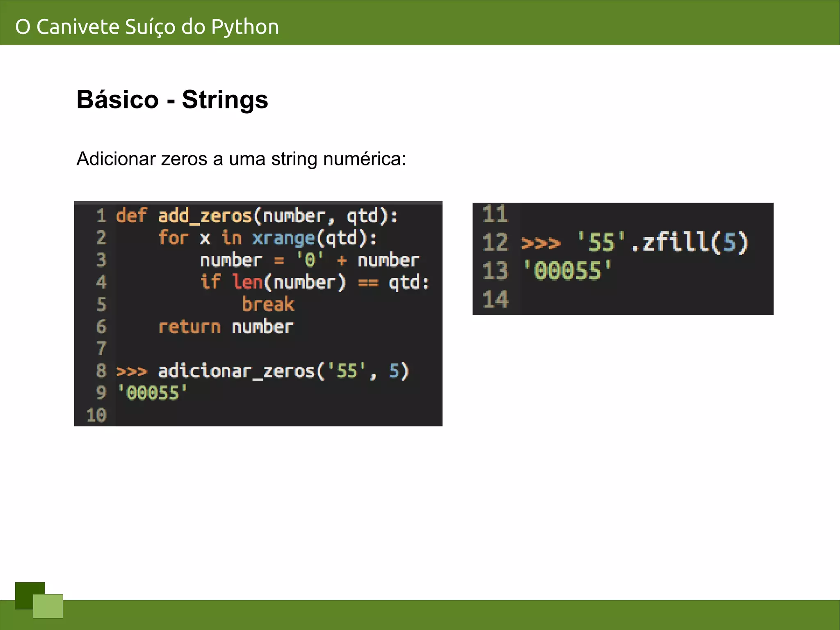Click code line 'def add_zeros(number, qtd):'
This screenshot has height=630, width=840.
pyautogui.click(x=257, y=216)
